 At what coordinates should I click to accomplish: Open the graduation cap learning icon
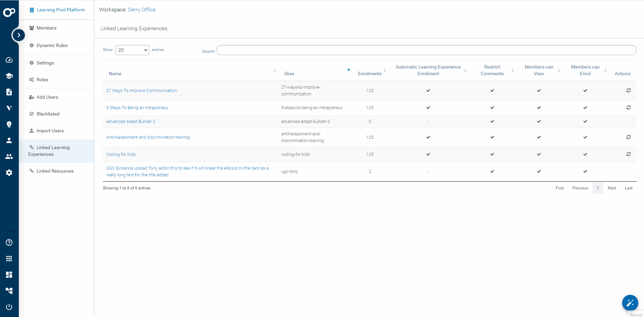(x=9, y=76)
